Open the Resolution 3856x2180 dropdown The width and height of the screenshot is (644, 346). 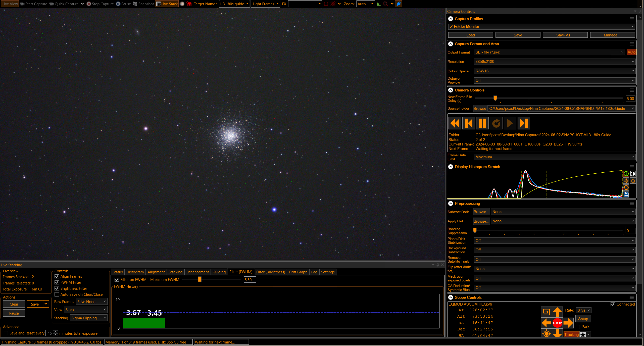tap(555, 62)
